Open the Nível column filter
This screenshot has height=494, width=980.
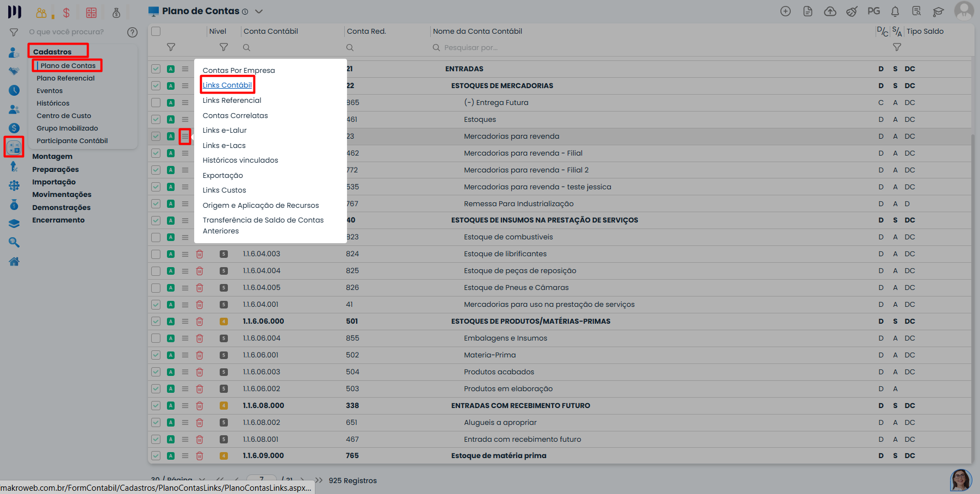click(x=224, y=47)
